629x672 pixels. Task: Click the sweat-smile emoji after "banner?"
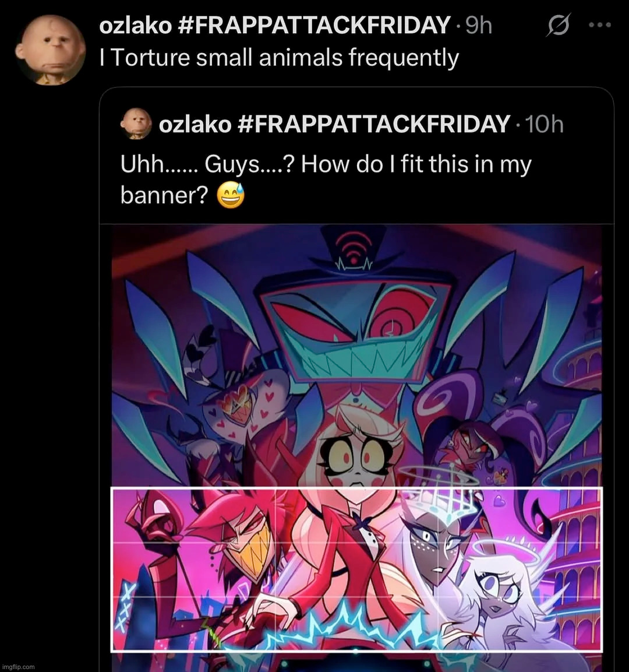coord(231,196)
